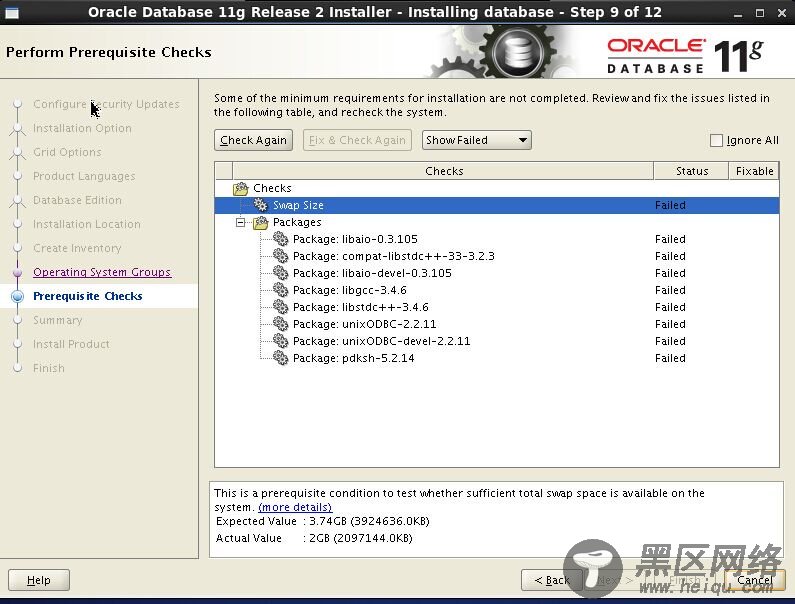The height and width of the screenshot is (604, 795).
Task: Open the (more details) link
Action: point(295,507)
